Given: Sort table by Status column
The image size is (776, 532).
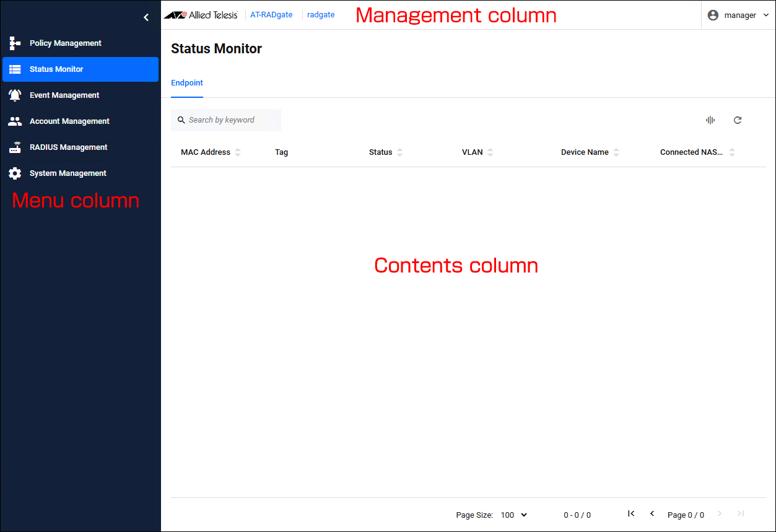Looking at the screenshot, I should 399,152.
